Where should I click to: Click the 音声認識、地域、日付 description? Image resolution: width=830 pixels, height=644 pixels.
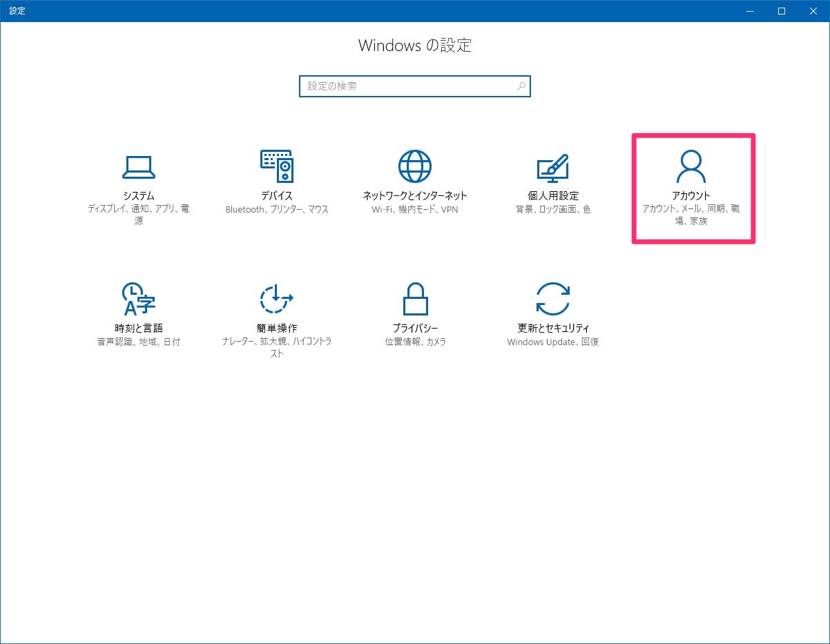(139, 342)
